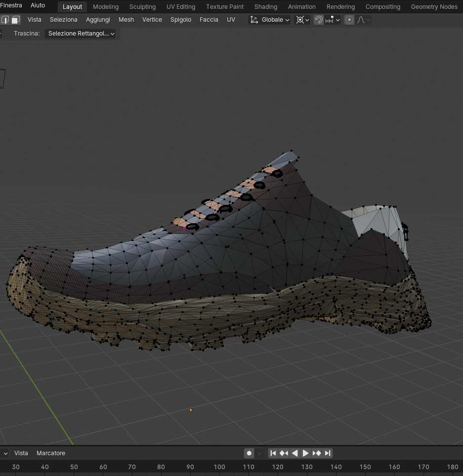Image resolution: width=463 pixels, height=476 pixels.
Task: Toggle proportional editing
Action: click(x=349, y=20)
